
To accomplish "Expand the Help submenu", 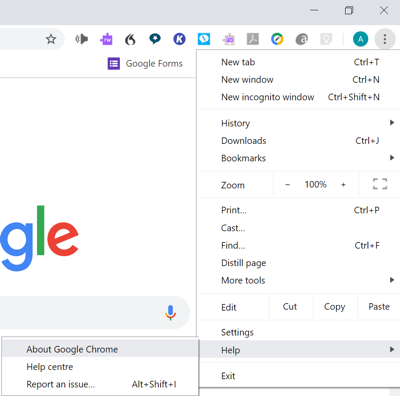I will click(x=299, y=350).
